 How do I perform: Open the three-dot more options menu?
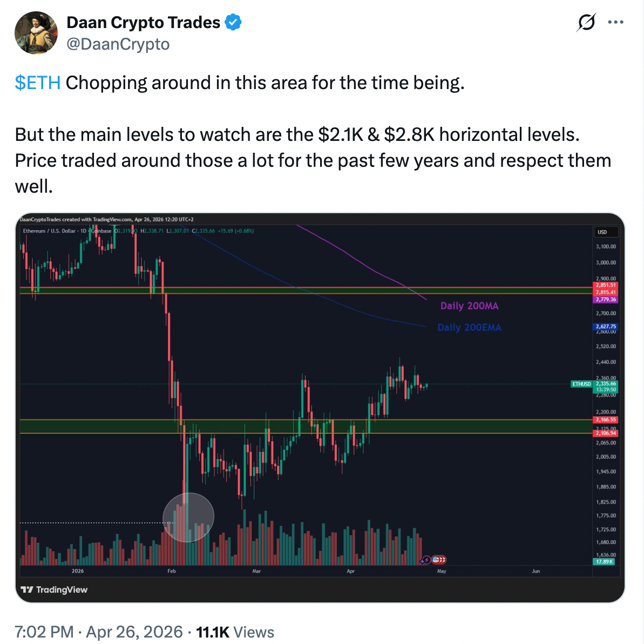(616, 23)
